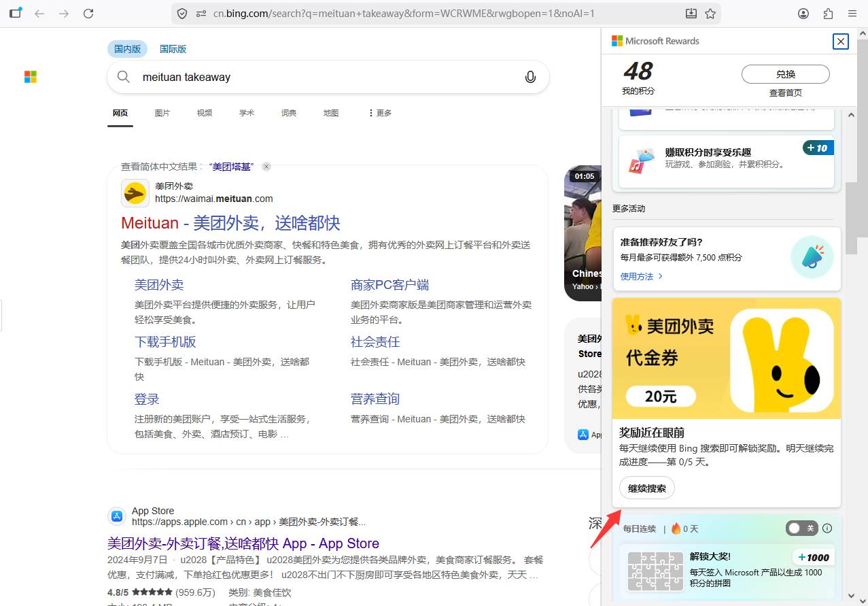
Task: Open the daily streak info icon
Action: pos(827,528)
